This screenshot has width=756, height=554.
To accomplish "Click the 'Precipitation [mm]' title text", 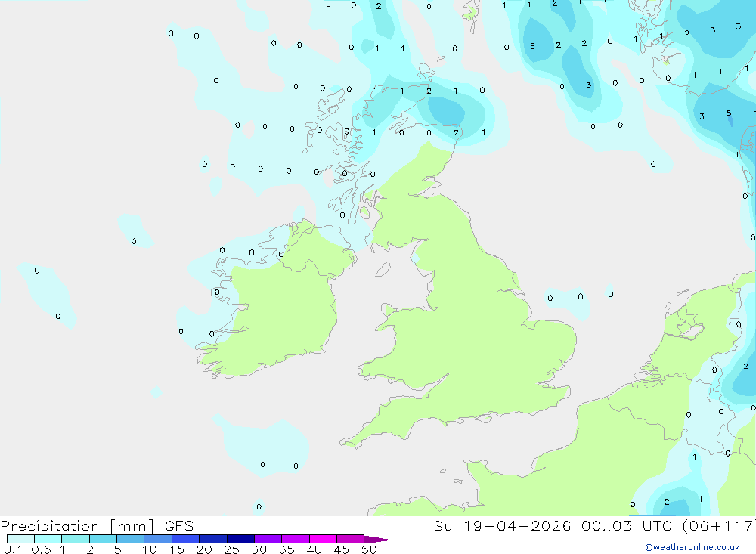I will (x=77, y=526).
